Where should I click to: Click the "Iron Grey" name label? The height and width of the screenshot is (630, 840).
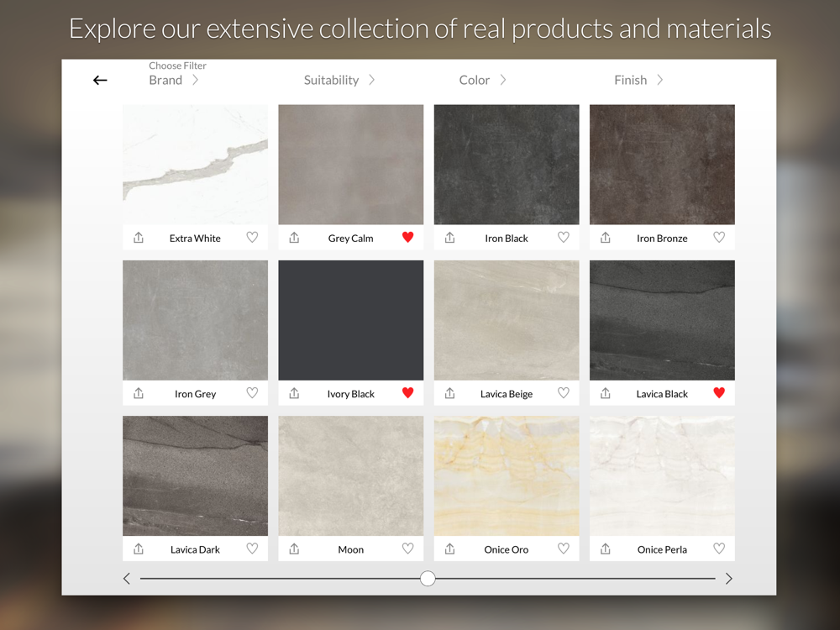click(195, 394)
